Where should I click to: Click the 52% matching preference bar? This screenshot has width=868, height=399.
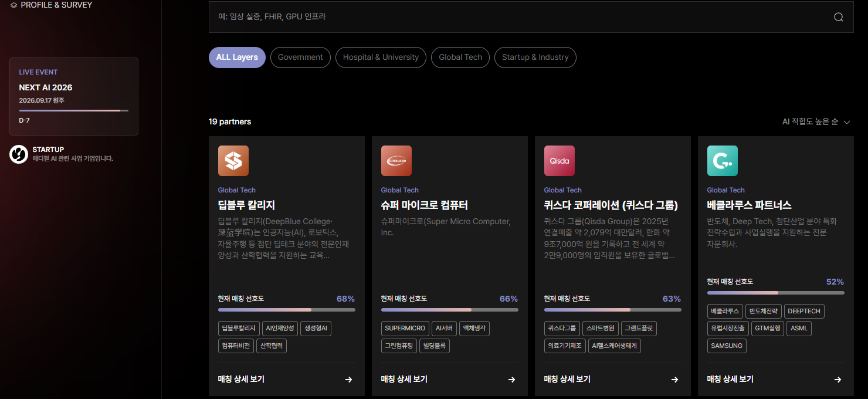(775, 292)
